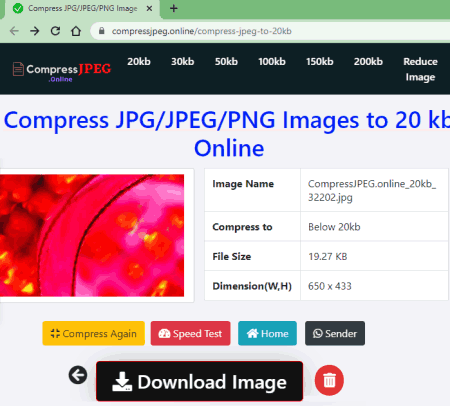Screen dimensions: 450x406
Task: Click the Dimension(W,H) label cell
Action: (252, 286)
